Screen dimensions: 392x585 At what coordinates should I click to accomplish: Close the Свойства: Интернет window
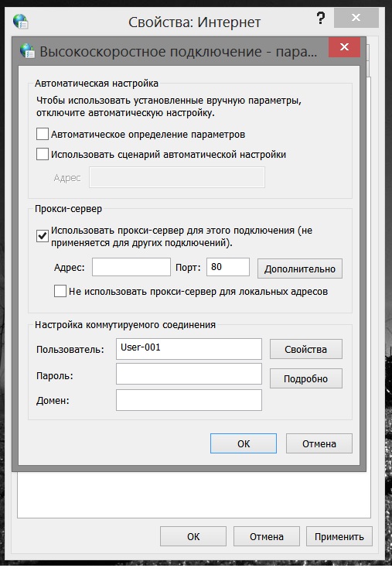356,18
